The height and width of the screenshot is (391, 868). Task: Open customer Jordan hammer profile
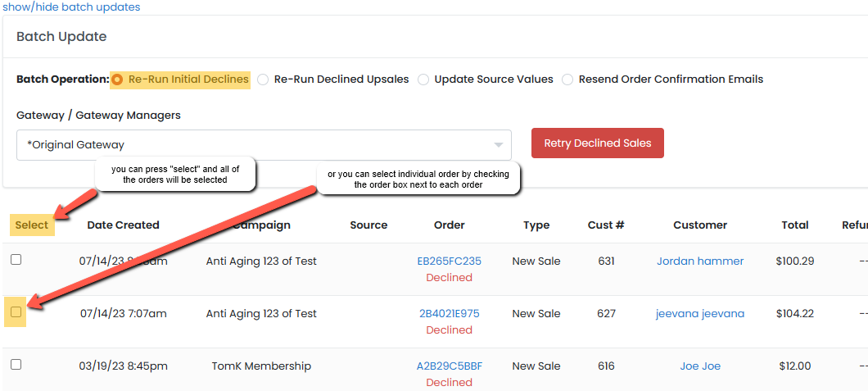coord(699,261)
